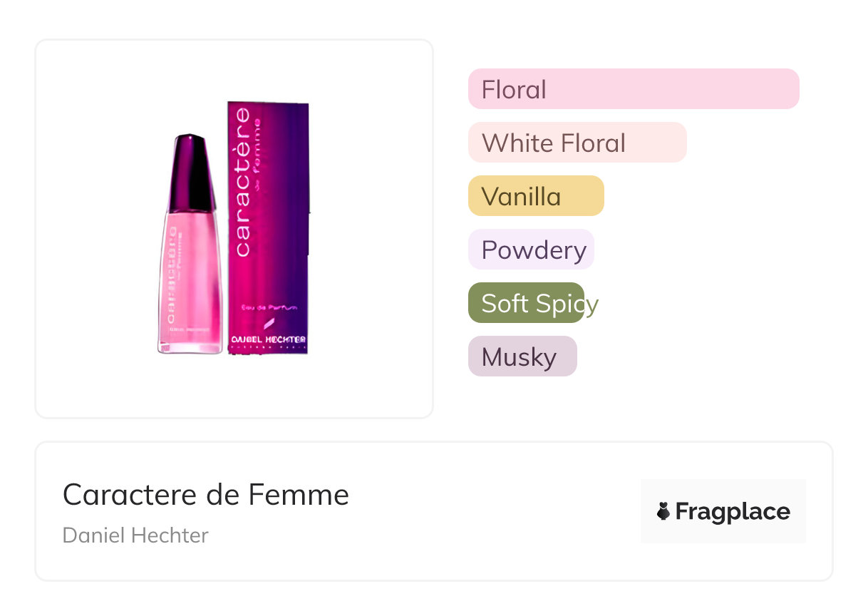Image resolution: width=868 pixels, height=616 pixels.
Task: Click the Fragplace perfume bottle logo icon
Action: coord(663,511)
